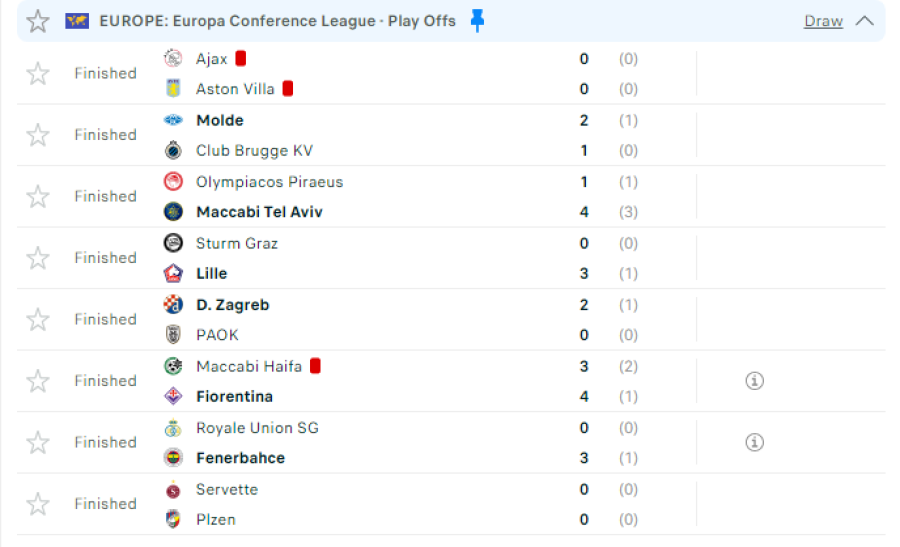Open the Europa Conference League Play Offs title

(277, 21)
